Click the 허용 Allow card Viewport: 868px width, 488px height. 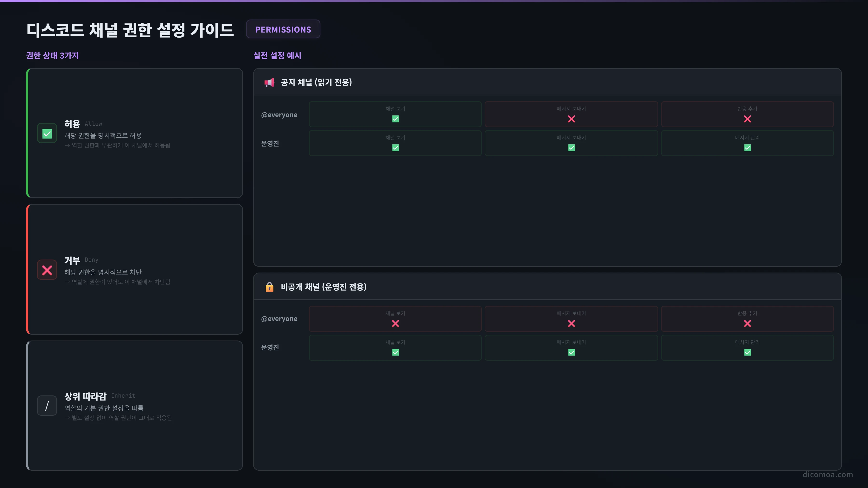(x=135, y=133)
